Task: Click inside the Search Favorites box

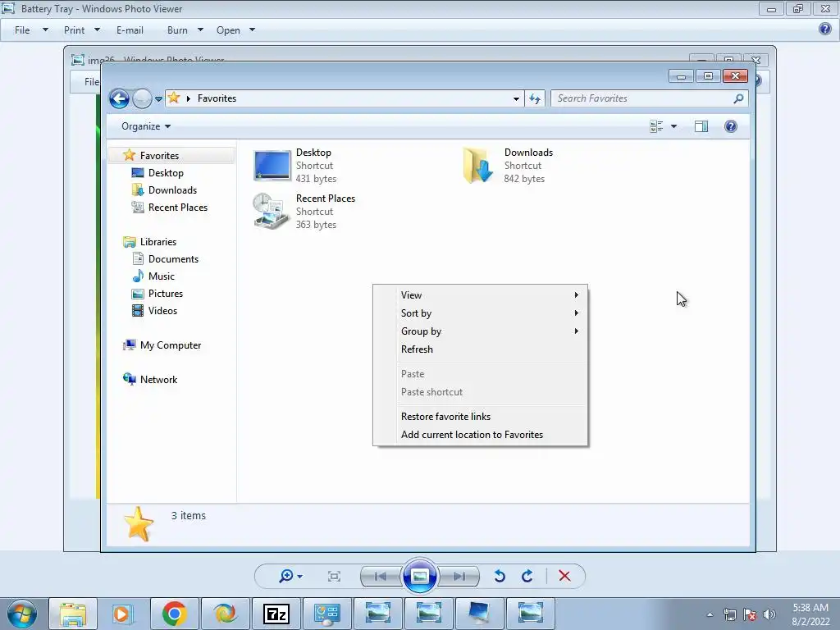Action: tap(640, 98)
